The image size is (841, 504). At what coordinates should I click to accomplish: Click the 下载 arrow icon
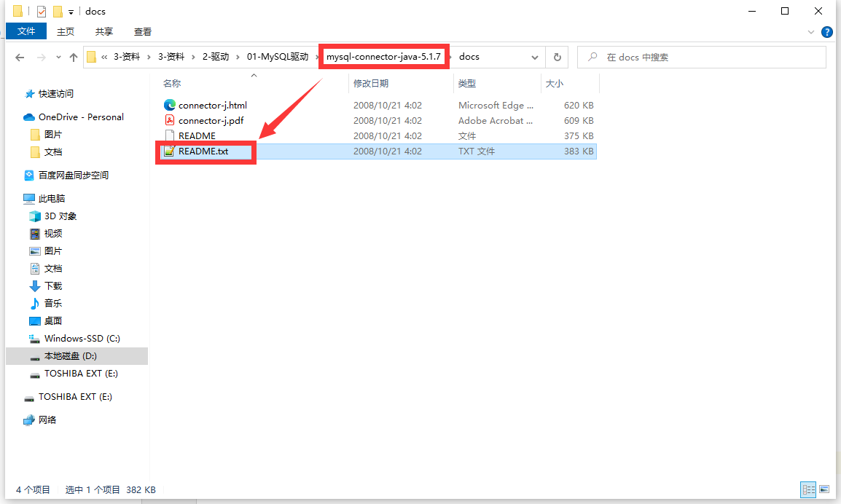coord(35,286)
